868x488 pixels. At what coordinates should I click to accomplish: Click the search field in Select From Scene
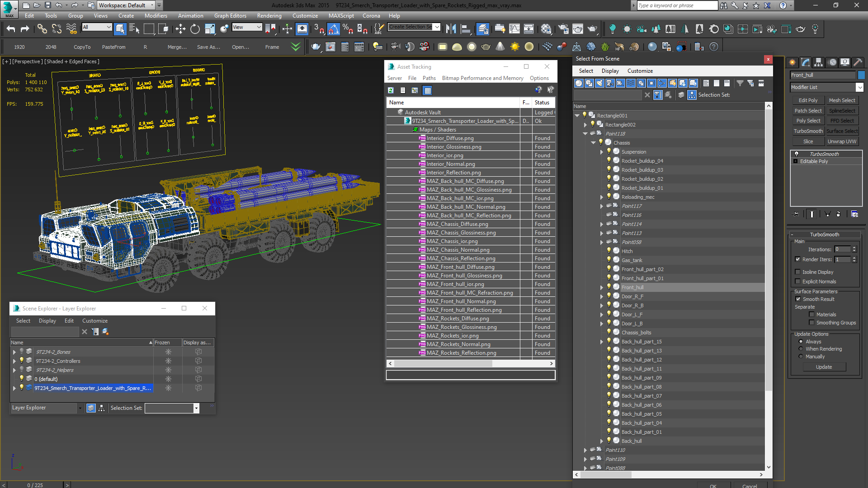click(x=608, y=95)
